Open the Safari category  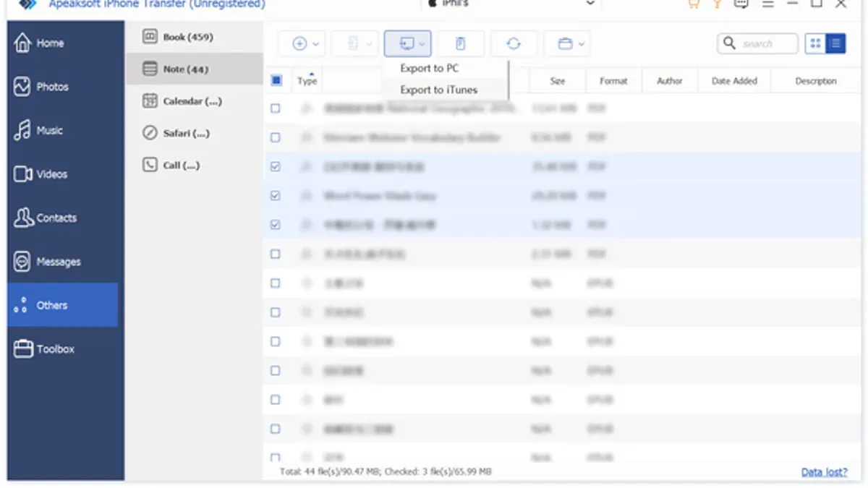(194, 133)
